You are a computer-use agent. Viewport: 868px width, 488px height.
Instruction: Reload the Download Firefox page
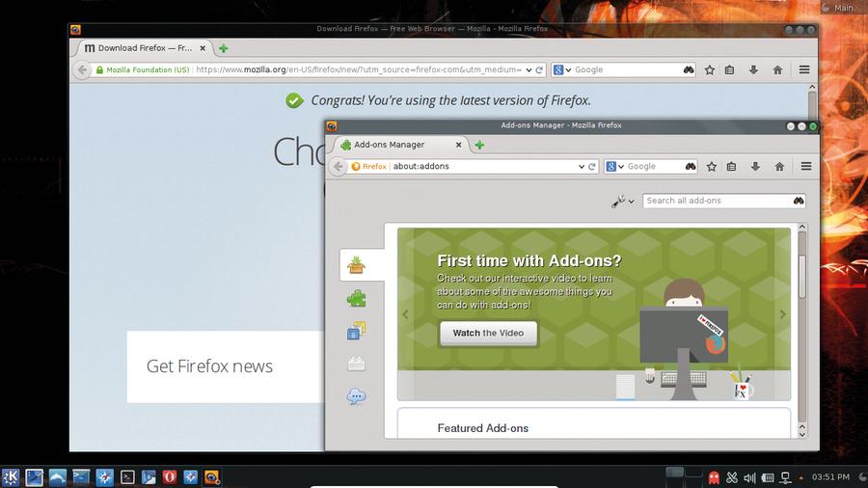click(x=539, y=70)
